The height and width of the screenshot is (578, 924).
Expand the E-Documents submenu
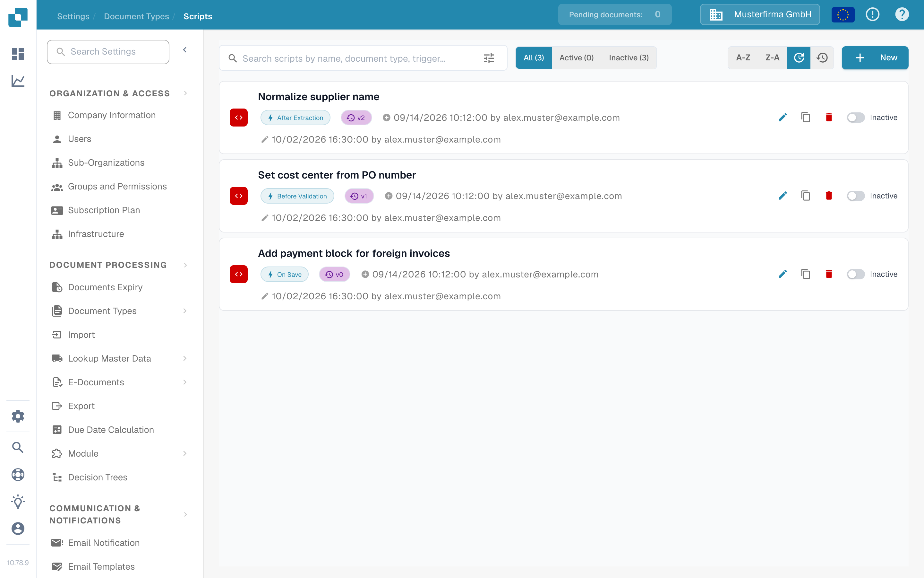coord(185,382)
